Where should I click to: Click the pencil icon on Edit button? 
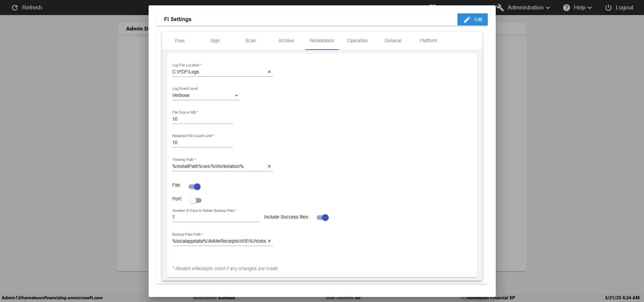click(x=467, y=19)
